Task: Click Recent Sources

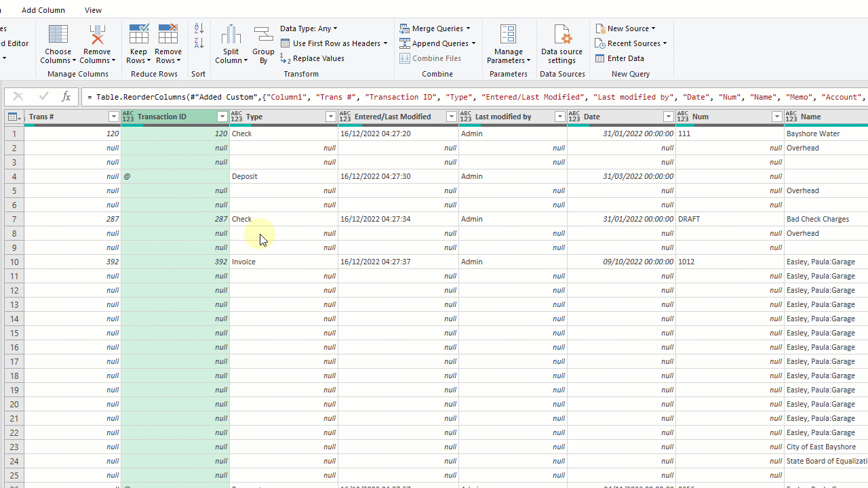Action: coord(631,43)
